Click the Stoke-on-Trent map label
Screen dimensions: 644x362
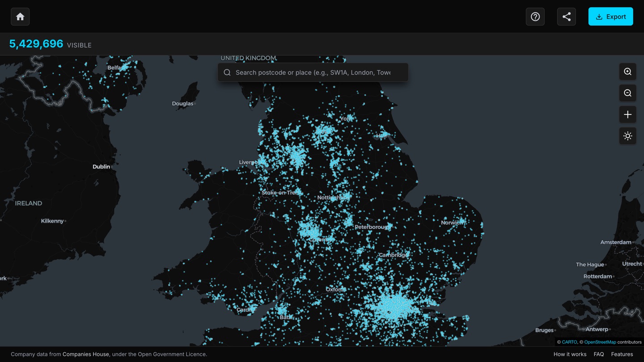pyautogui.click(x=281, y=193)
